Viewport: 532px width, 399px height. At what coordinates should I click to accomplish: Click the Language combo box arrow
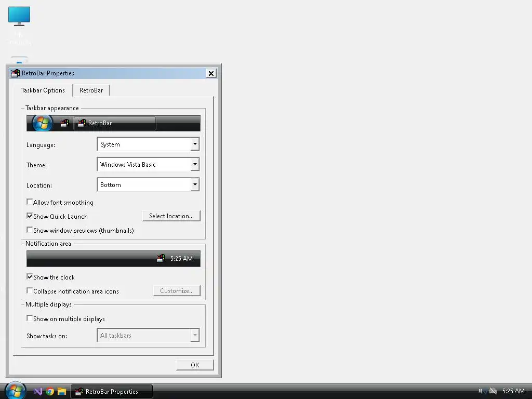coord(195,144)
